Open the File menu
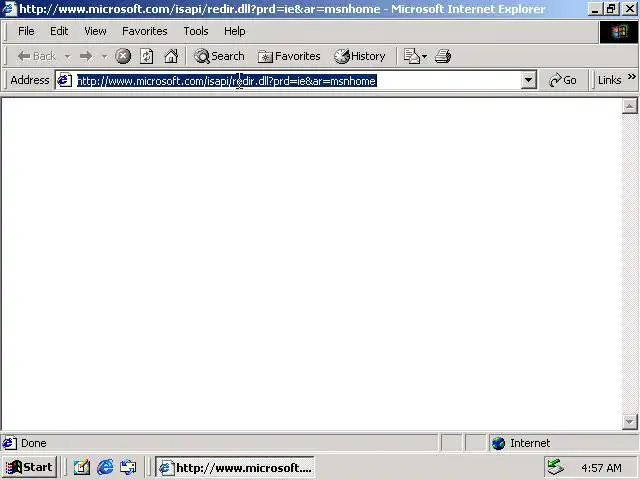 [x=26, y=31]
